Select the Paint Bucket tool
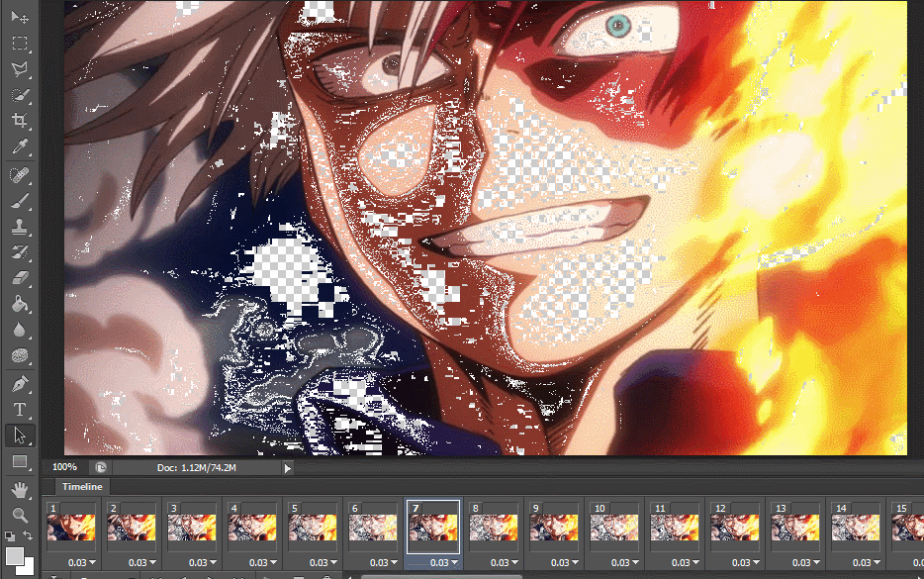The height and width of the screenshot is (579, 924). point(20,304)
